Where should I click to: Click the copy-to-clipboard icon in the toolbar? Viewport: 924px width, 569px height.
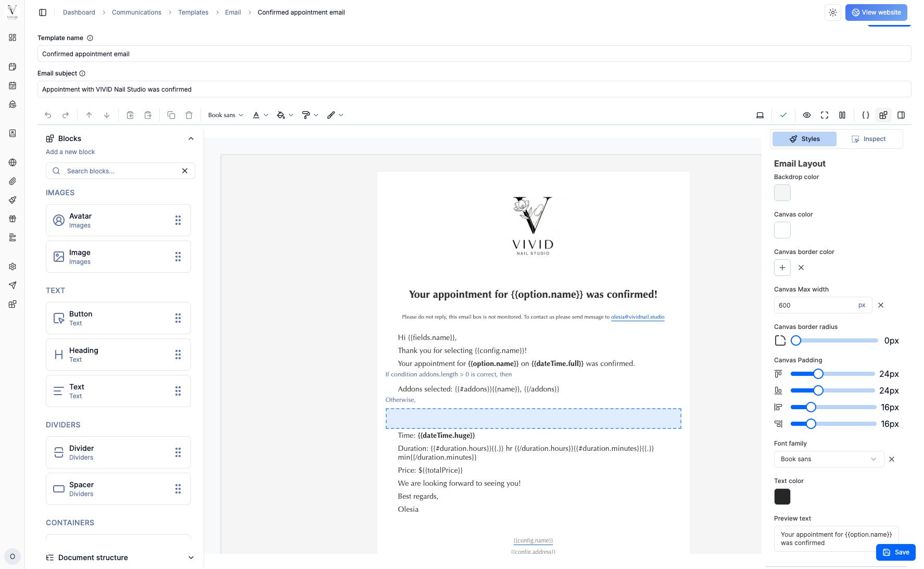pyautogui.click(x=130, y=115)
